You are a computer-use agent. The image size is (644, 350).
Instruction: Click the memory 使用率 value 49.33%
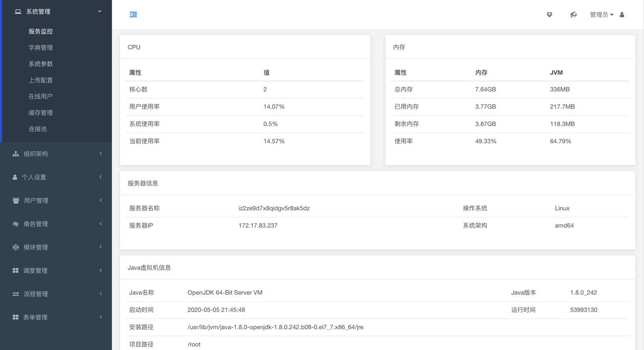pos(486,141)
